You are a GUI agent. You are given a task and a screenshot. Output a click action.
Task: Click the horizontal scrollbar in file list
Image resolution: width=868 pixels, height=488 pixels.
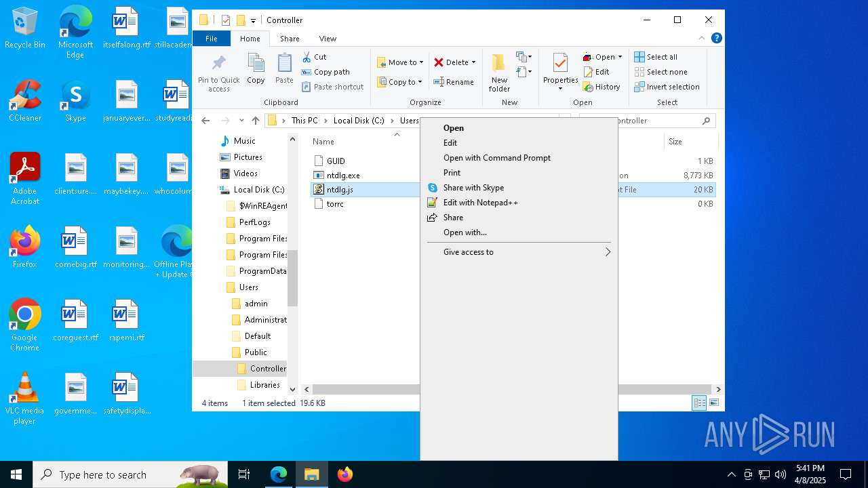pos(512,390)
